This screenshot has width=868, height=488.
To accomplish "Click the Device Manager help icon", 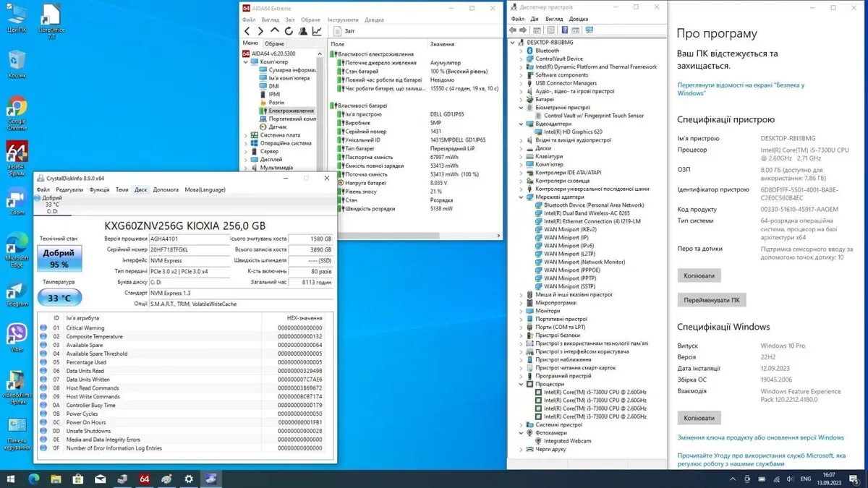I will tap(564, 30).
